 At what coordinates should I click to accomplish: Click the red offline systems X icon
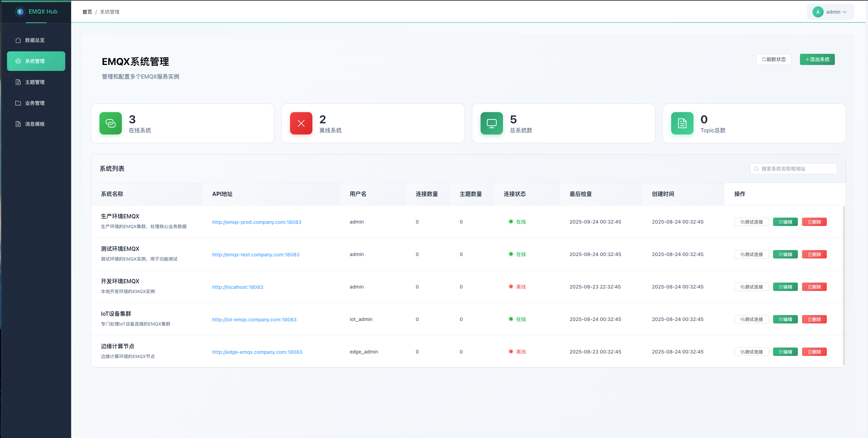point(301,123)
